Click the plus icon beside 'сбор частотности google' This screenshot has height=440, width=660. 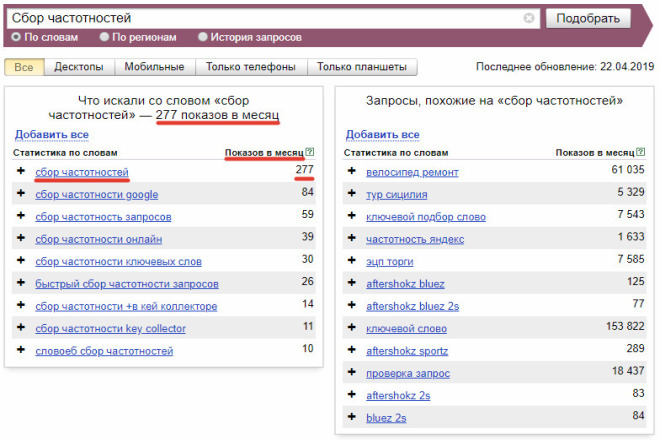coord(21,194)
